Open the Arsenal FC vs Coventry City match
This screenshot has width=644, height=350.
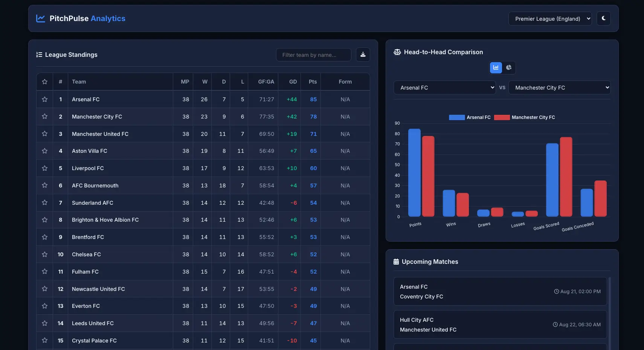click(x=500, y=292)
